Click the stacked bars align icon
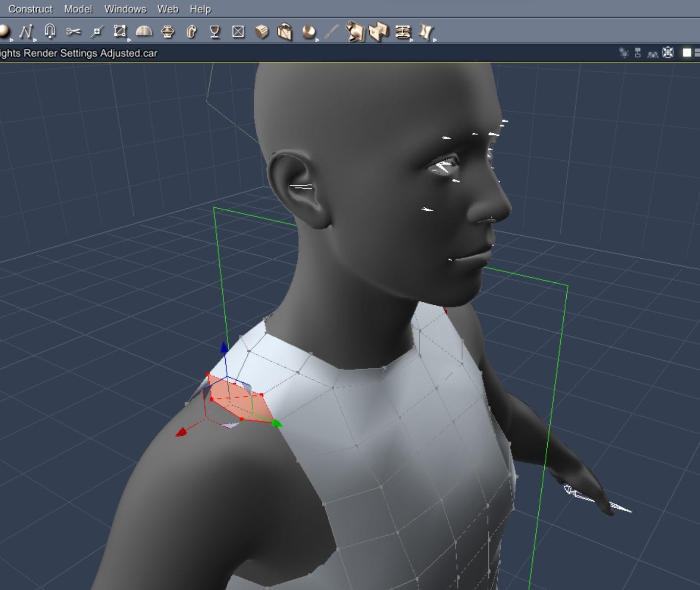Image resolution: width=700 pixels, height=590 pixels. [x=403, y=32]
